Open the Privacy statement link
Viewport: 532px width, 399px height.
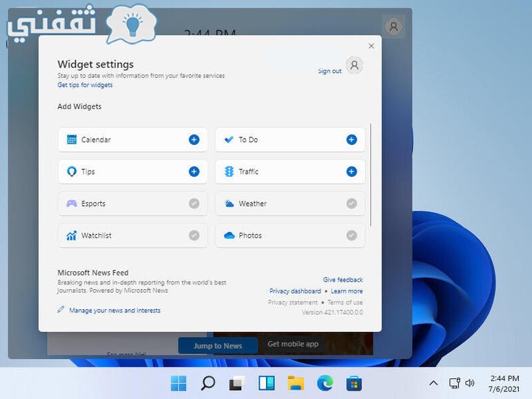pos(292,302)
